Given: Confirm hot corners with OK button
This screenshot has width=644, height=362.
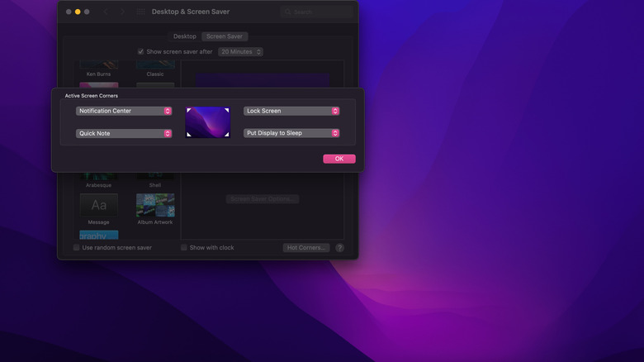Looking at the screenshot, I should pyautogui.click(x=339, y=159).
